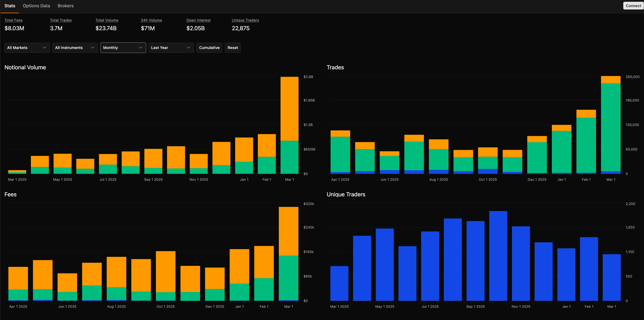Select the Stats tab
The height and width of the screenshot is (320, 644).
(x=10, y=6)
